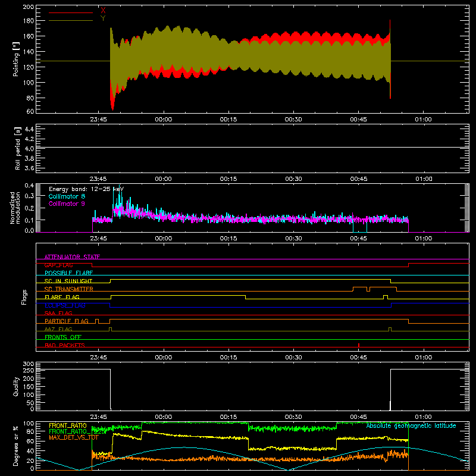476x476 pixels.
Task: Click the 4.0 roll period tick label
Action: 29,149
